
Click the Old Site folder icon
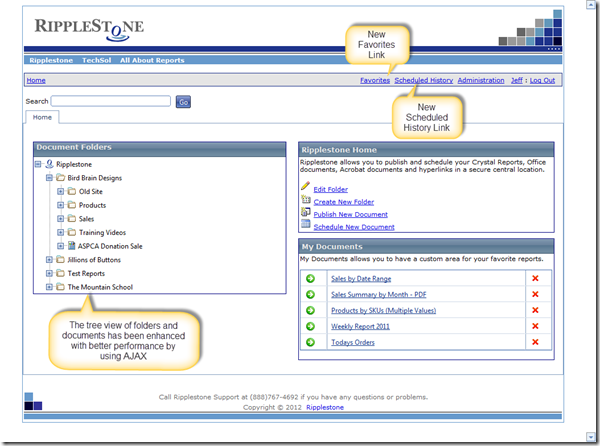point(72,191)
